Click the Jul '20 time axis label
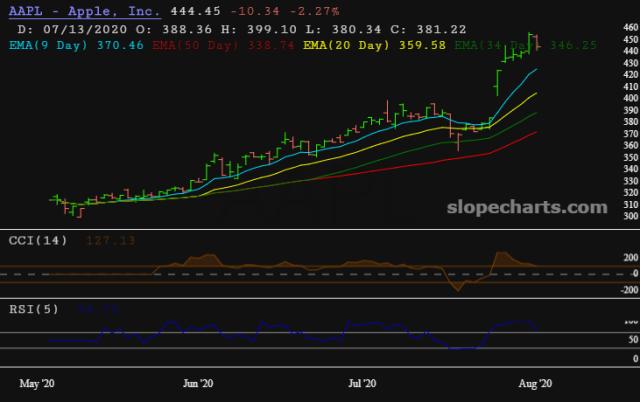The width and height of the screenshot is (640, 402). [362, 383]
